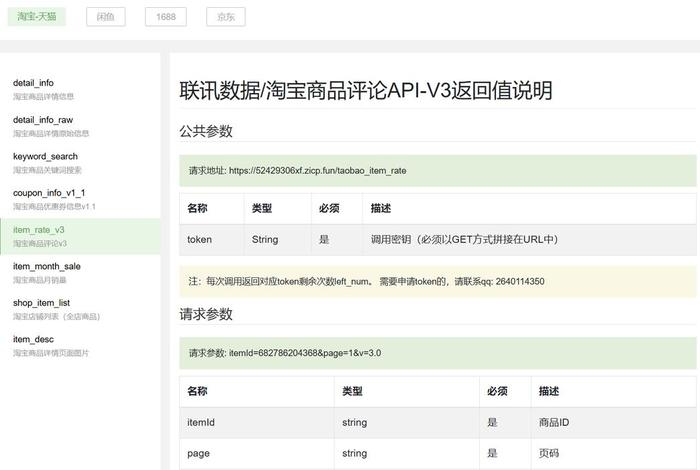Open detail_info_raw API entry

(x=80, y=126)
